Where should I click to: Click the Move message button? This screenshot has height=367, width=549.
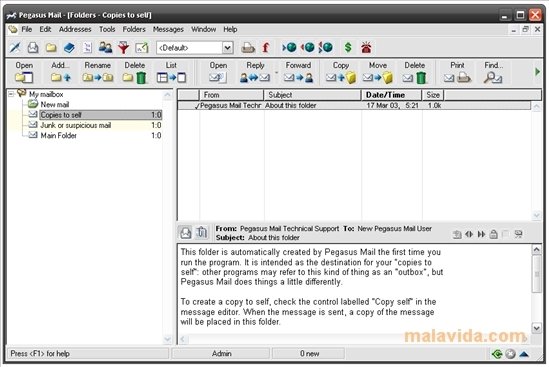click(x=378, y=72)
